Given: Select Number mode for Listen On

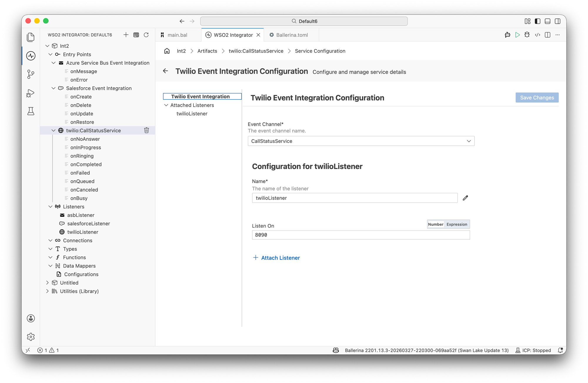Looking at the screenshot, I should (435, 224).
